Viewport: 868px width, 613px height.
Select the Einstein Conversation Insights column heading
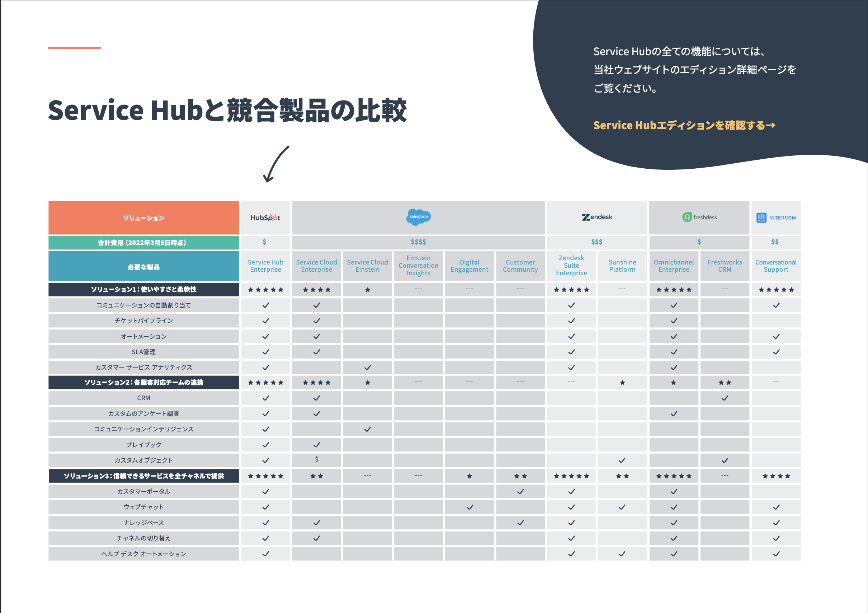(x=419, y=265)
